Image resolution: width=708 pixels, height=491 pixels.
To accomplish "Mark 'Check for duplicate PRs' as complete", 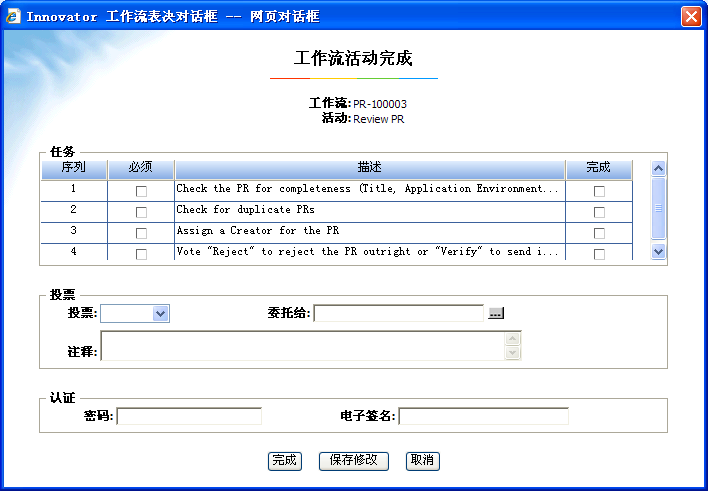I will click(599, 212).
